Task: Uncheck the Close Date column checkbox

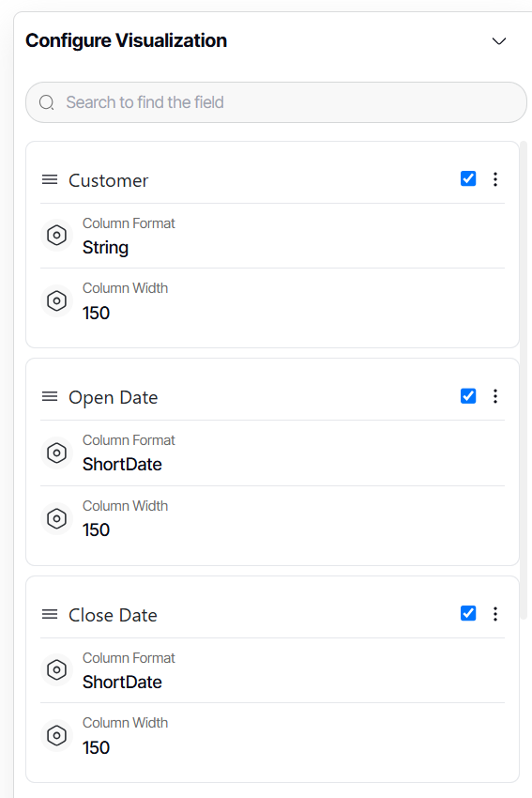Action: [468, 613]
